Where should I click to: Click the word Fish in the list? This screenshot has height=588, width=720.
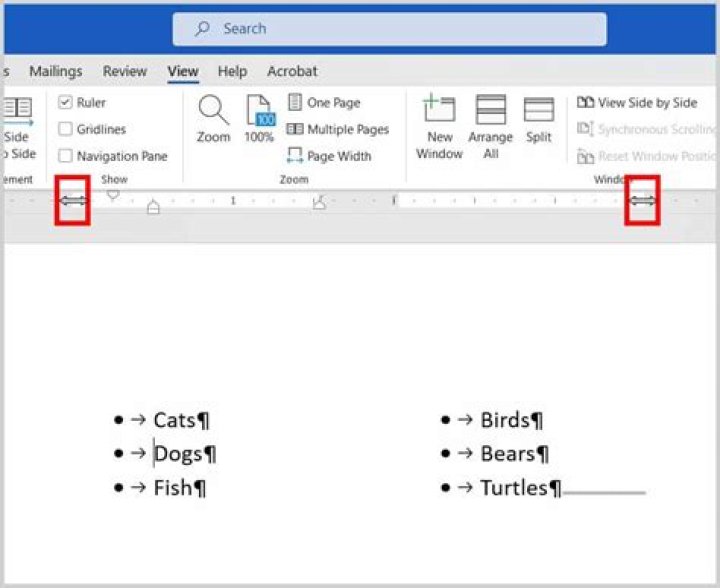pos(173,487)
